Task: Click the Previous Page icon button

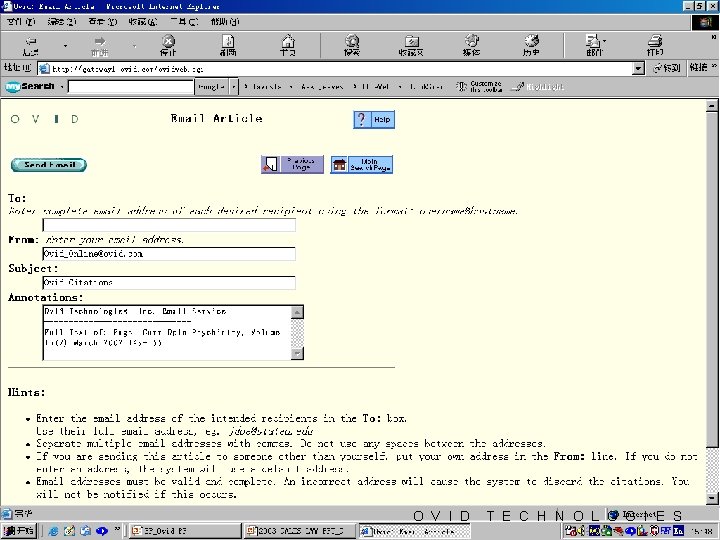Action: pyautogui.click(x=292, y=164)
